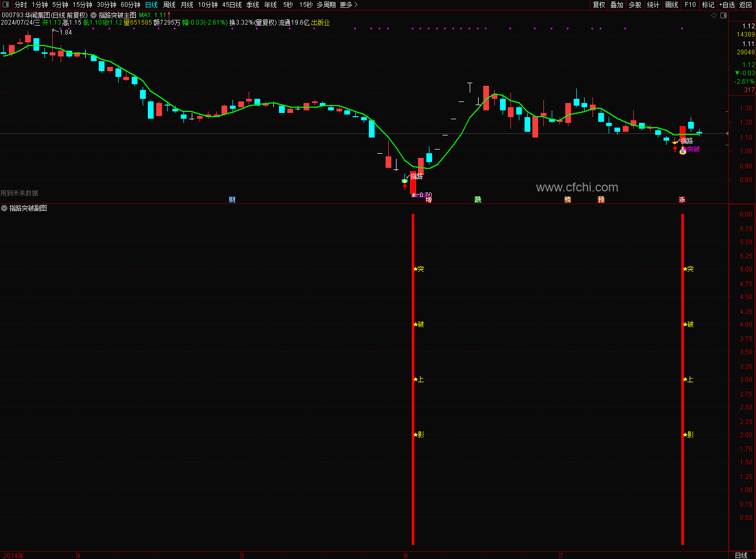Open the 多周期 view

[326, 5]
